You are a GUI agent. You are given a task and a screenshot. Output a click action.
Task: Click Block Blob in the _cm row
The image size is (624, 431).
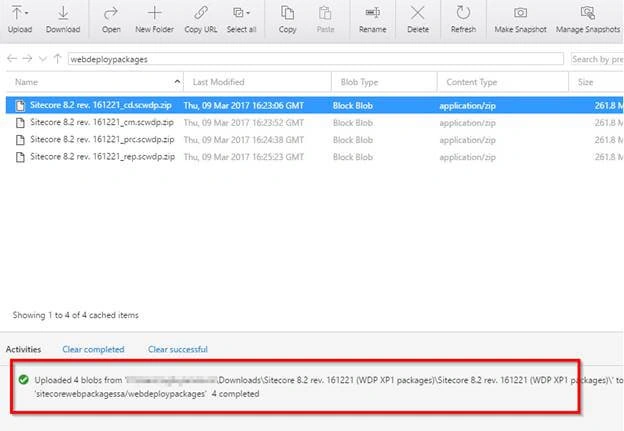pyautogui.click(x=353, y=123)
